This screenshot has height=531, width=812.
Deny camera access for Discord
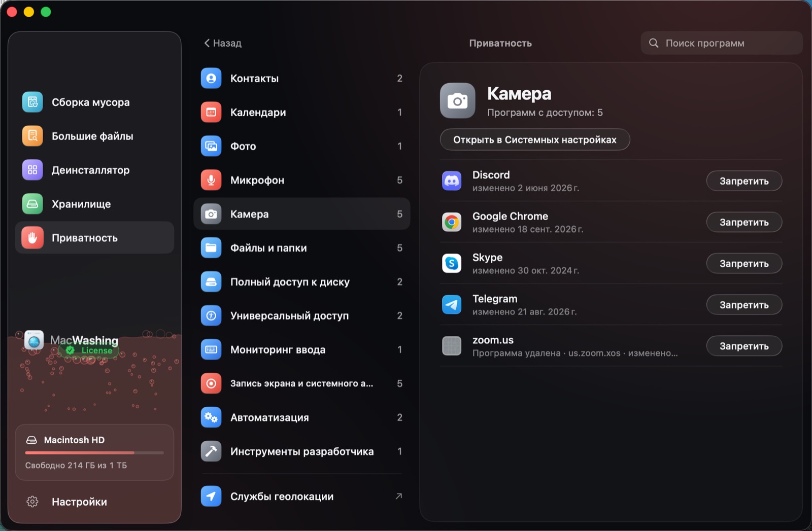[744, 181]
